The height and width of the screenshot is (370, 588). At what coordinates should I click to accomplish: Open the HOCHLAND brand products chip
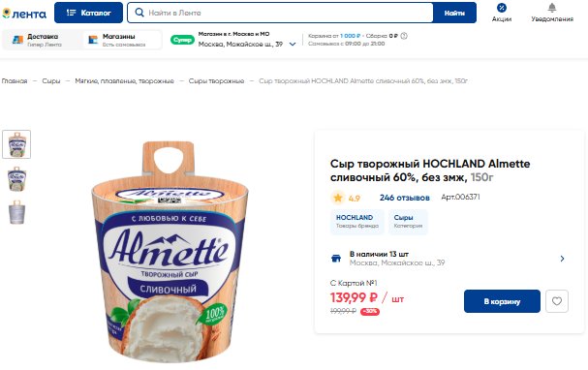(x=357, y=221)
